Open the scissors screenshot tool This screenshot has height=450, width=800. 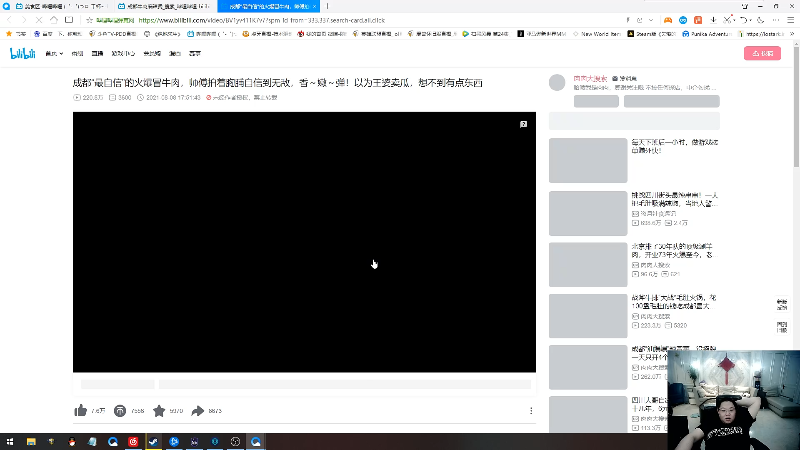(727, 20)
